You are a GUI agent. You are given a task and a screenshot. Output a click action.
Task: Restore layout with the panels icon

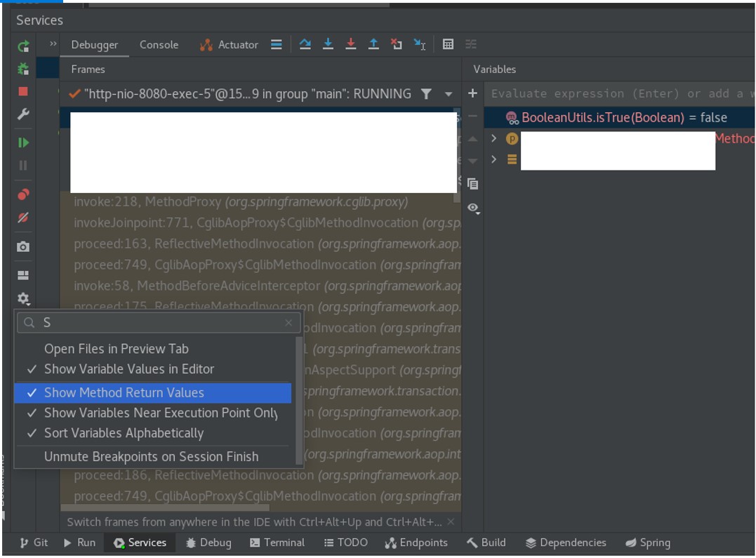pos(23,275)
